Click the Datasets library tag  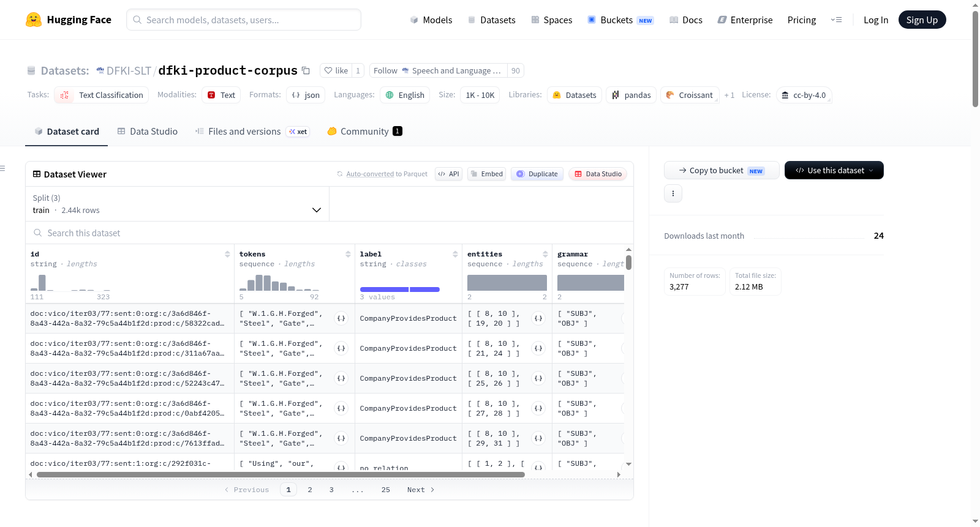pyautogui.click(x=575, y=95)
